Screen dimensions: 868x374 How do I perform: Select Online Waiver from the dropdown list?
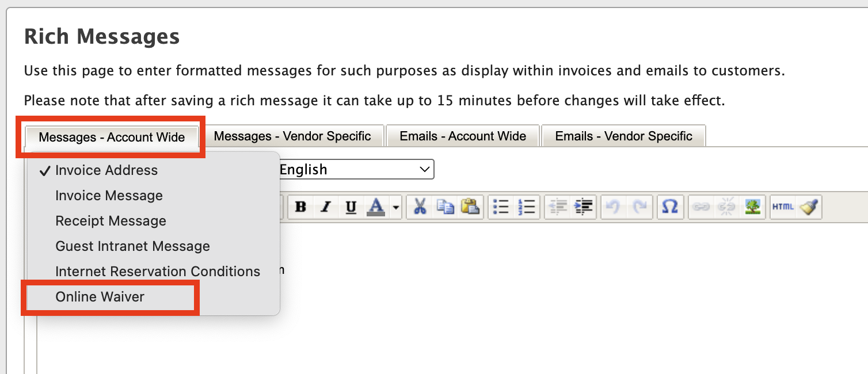(100, 297)
